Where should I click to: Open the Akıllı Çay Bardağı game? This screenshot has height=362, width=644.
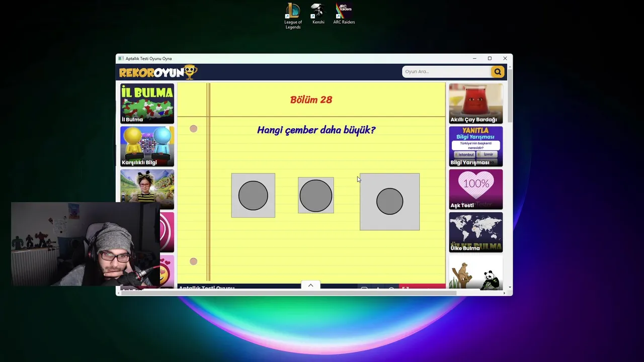[475, 104]
